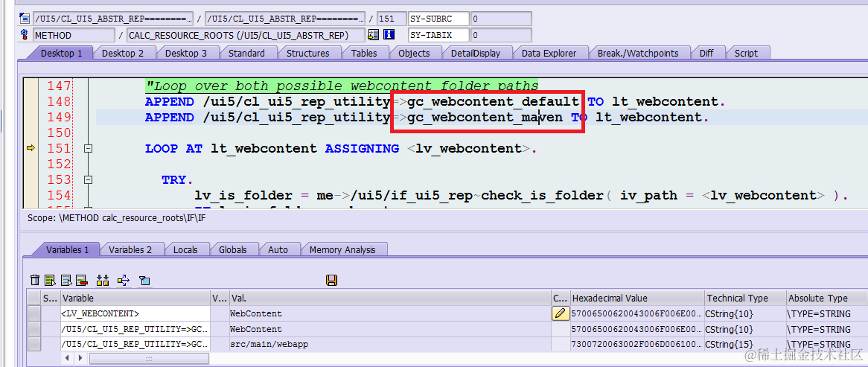Click lv_is_folder in line 154
Image resolution: width=868 pixels, height=367 pixels.
click(243, 195)
